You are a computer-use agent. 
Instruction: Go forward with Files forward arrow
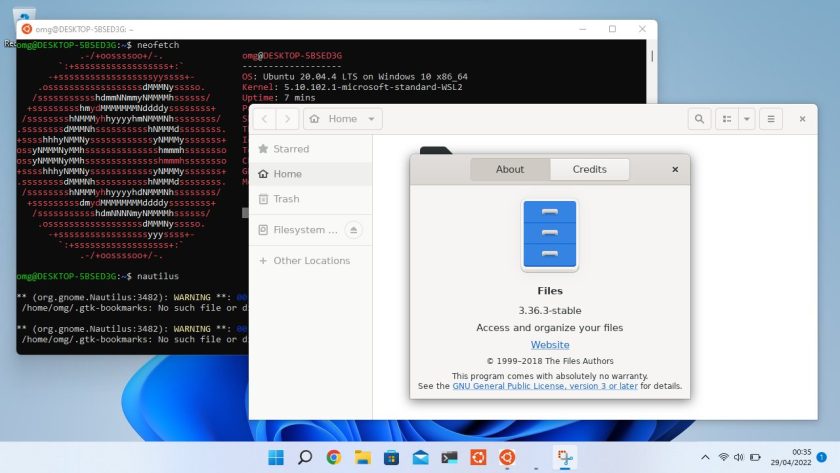(x=287, y=119)
